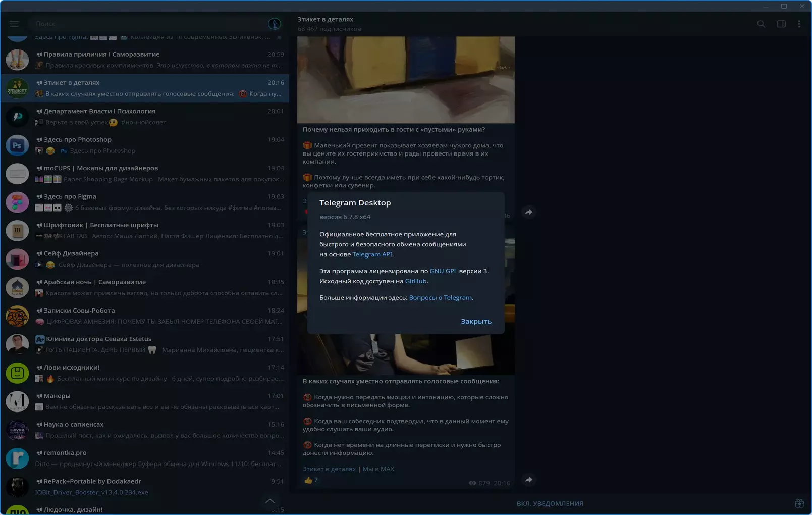
Task: Click the 68 467 подписчиков subscriber count
Action: (x=329, y=29)
